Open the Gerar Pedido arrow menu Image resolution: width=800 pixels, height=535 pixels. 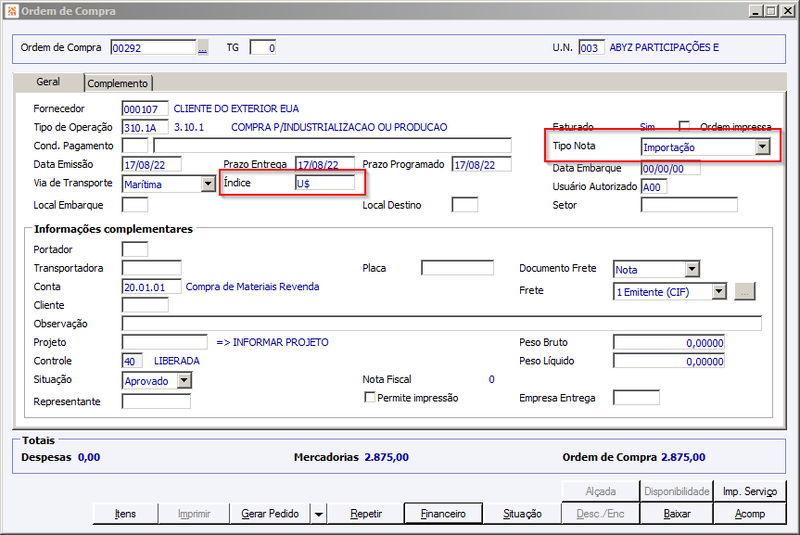tap(318, 514)
